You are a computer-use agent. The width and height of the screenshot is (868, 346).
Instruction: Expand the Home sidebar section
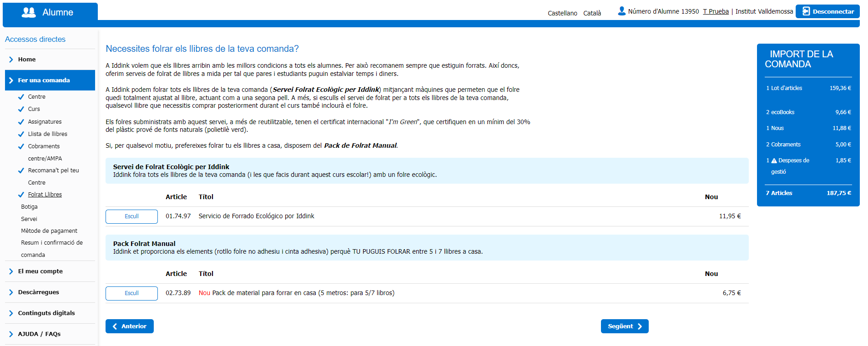coord(27,60)
